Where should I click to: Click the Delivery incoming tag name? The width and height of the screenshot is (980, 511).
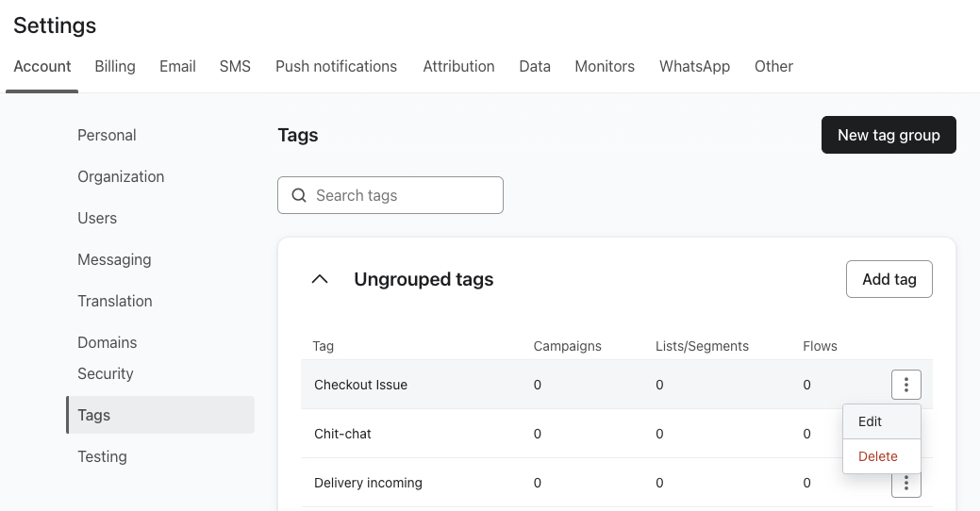368,483
